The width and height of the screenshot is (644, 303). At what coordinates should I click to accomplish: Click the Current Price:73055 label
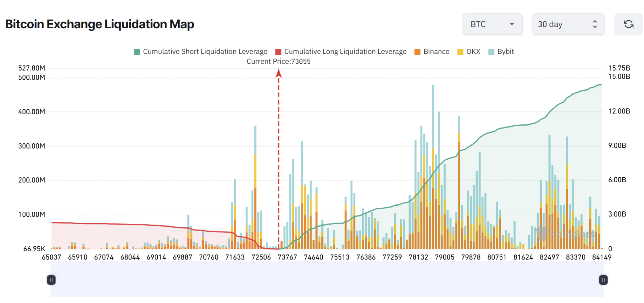279,61
